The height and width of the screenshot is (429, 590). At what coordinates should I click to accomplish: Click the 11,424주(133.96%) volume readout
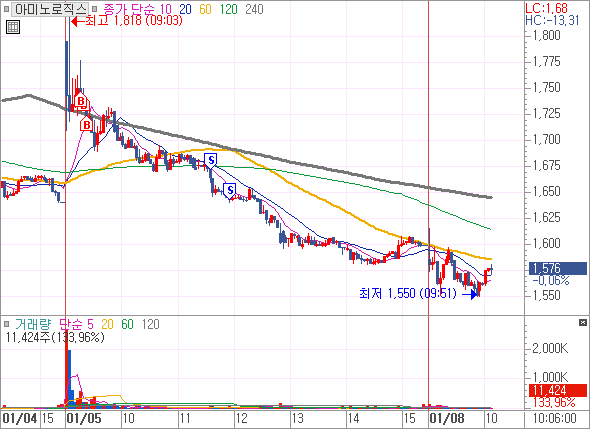(55, 337)
